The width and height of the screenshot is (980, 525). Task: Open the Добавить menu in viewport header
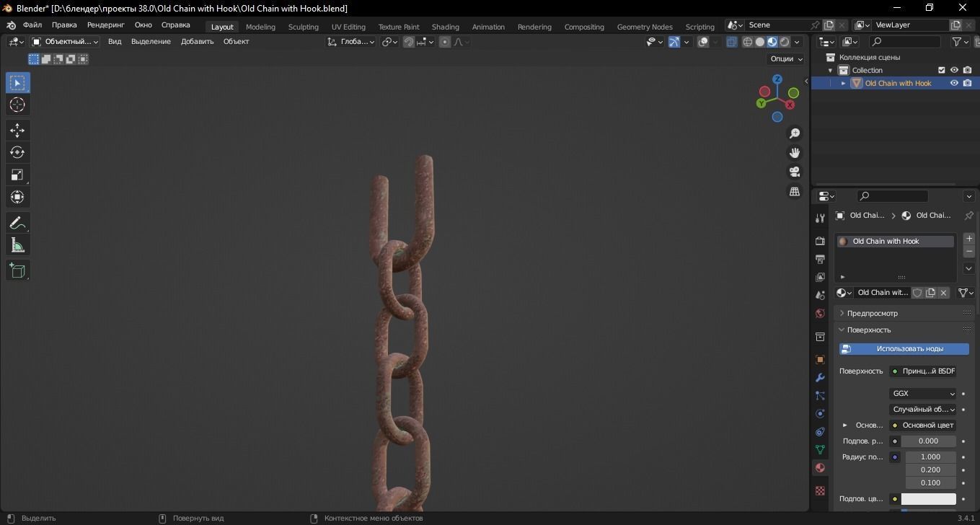[x=197, y=42]
